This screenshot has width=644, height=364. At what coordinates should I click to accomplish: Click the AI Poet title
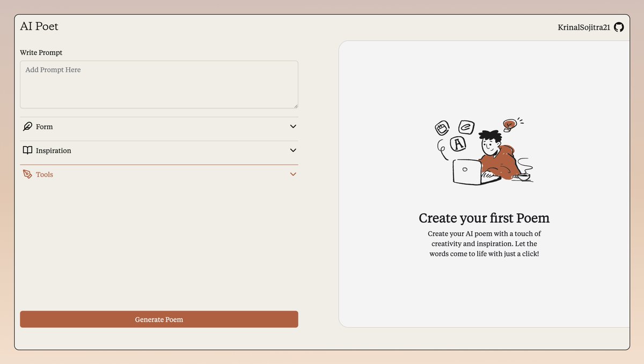pos(39,26)
